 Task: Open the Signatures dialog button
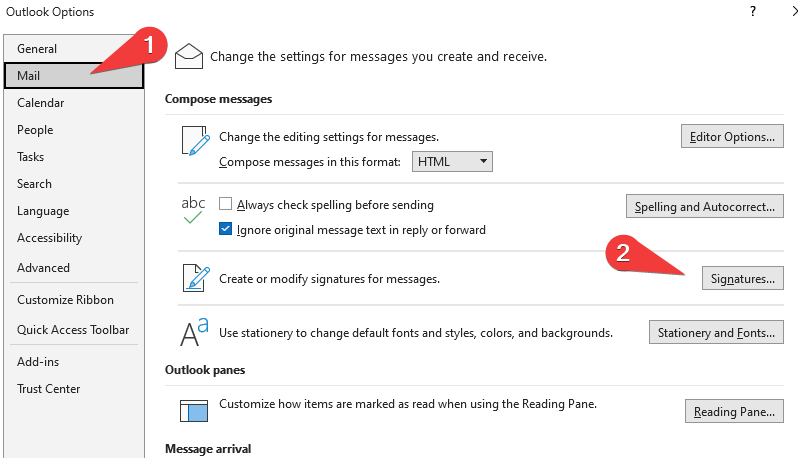[741, 279]
